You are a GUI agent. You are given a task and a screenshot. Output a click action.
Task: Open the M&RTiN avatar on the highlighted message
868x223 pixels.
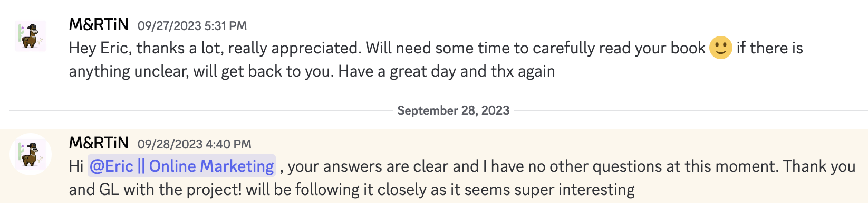[x=31, y=154]
